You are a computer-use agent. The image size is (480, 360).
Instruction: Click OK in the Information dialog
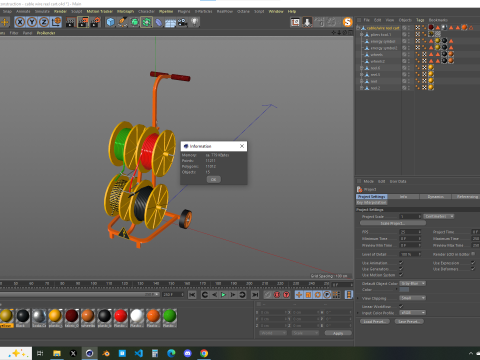point(213,179)
